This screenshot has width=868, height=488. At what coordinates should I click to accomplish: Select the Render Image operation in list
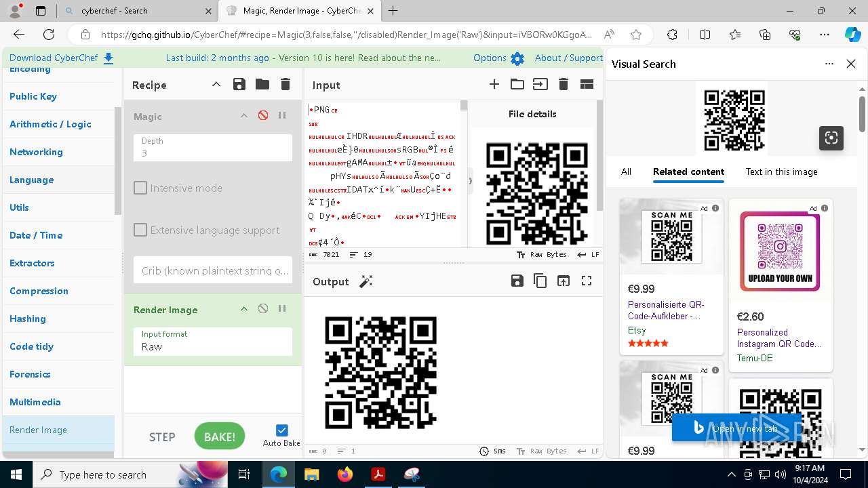58,430
